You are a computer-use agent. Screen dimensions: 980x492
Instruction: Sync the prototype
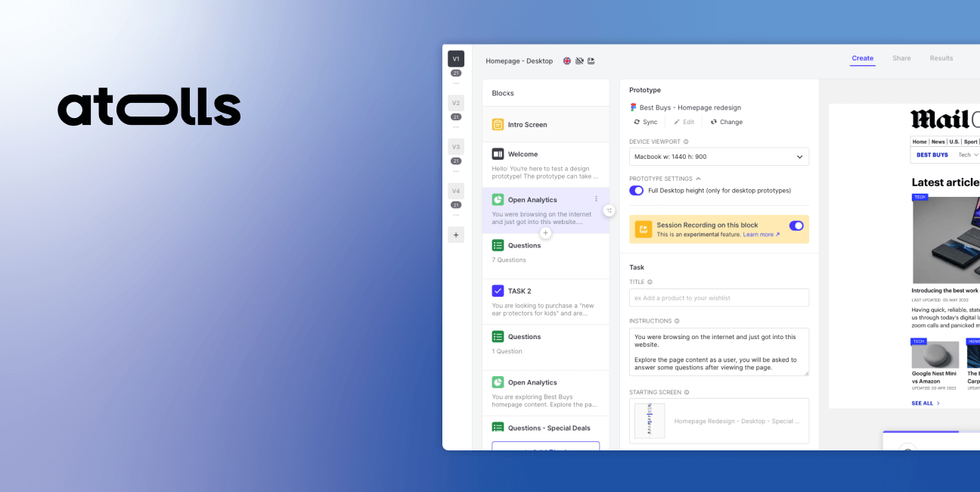645,122
